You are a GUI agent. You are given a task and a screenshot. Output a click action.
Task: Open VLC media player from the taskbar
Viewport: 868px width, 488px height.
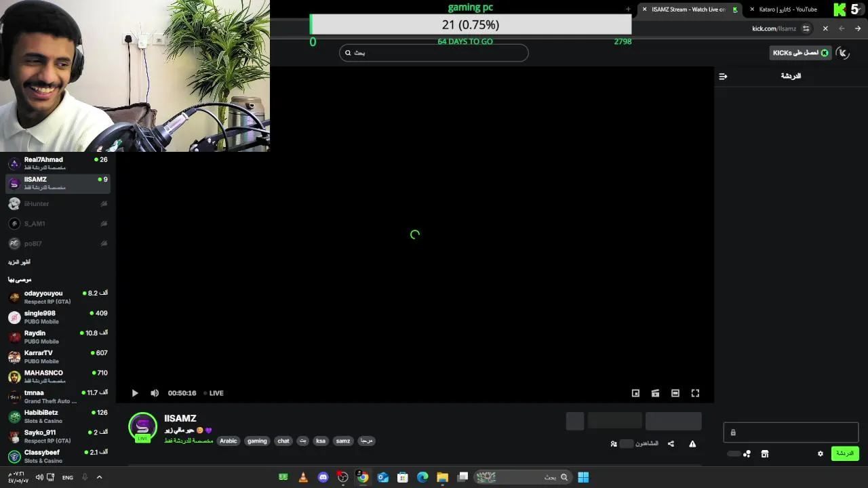coord(303,477)
